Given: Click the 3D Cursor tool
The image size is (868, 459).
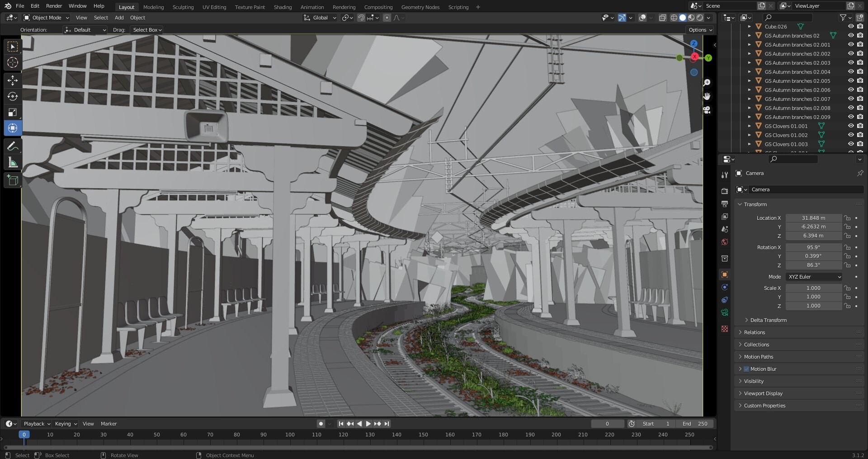Looking at the screenshot, I should pyautogui.click(x=13, y=62).
